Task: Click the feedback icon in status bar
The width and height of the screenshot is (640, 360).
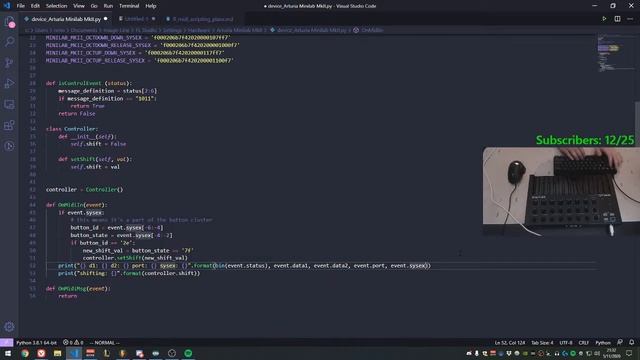Action: 620,342
